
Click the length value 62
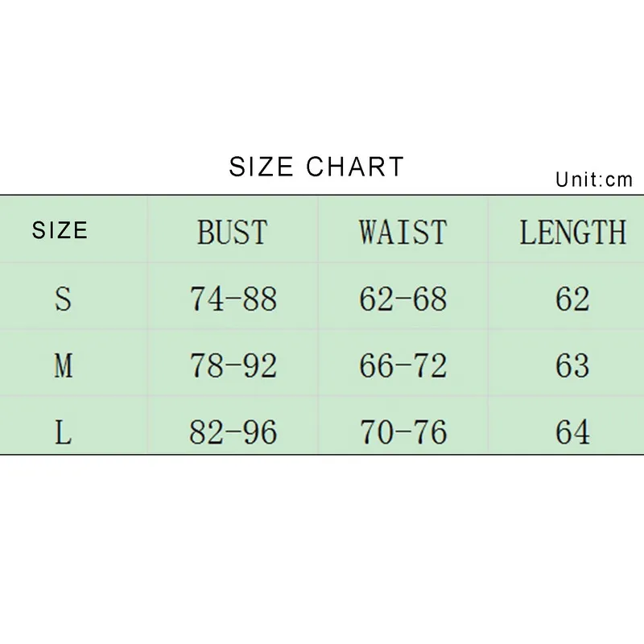coord(572,299)
